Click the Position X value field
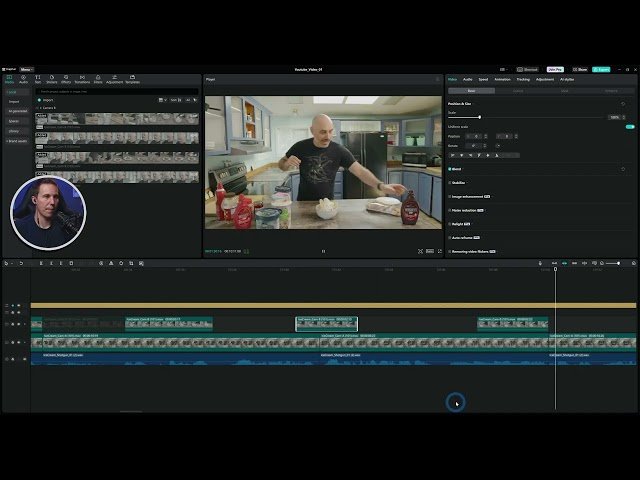 [474, 136]
